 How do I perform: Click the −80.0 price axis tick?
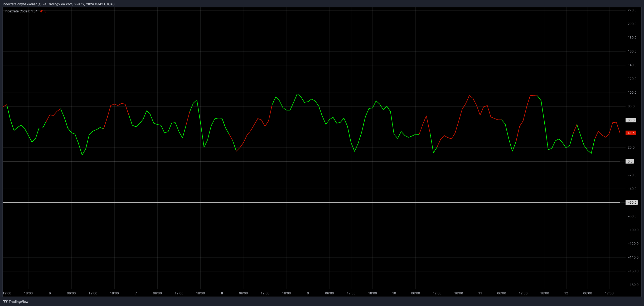tap(632, 216)
